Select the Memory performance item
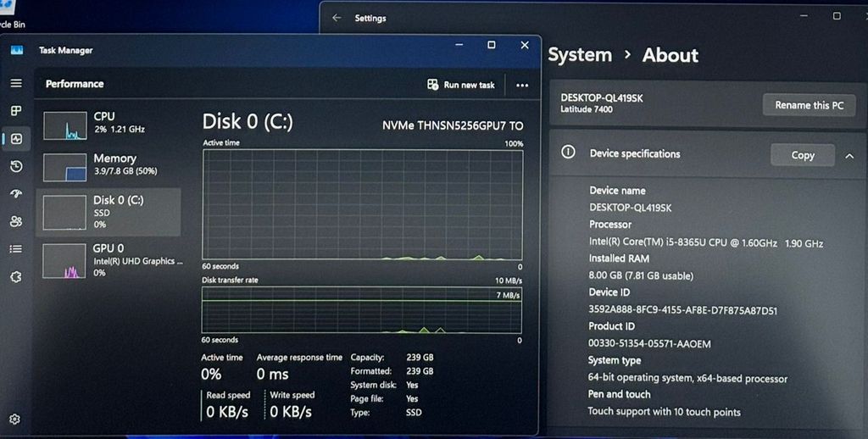This screenshot has width=868, height=439. (108, 166)
